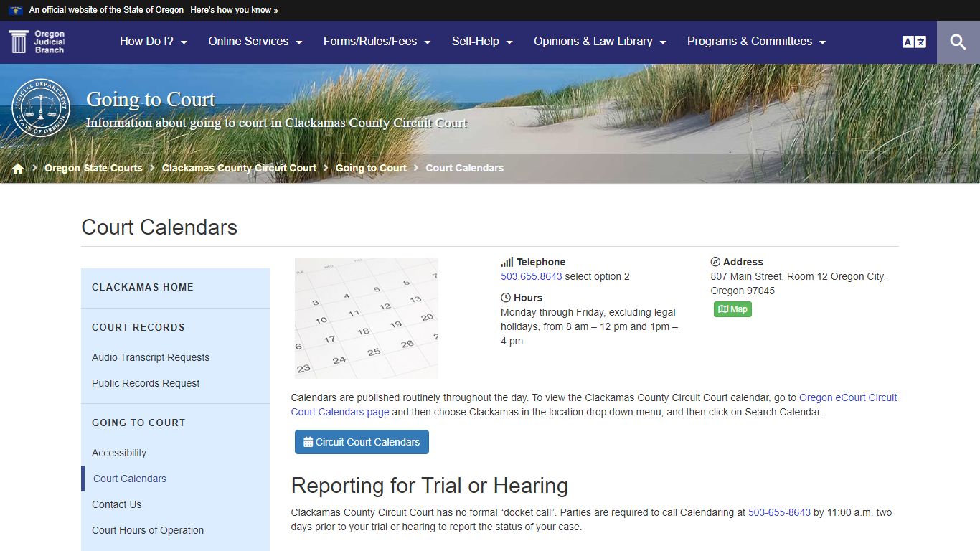Open the Accessibility sidebar item
The height and width of the screenshot is (551, 980).
(119, 453)
